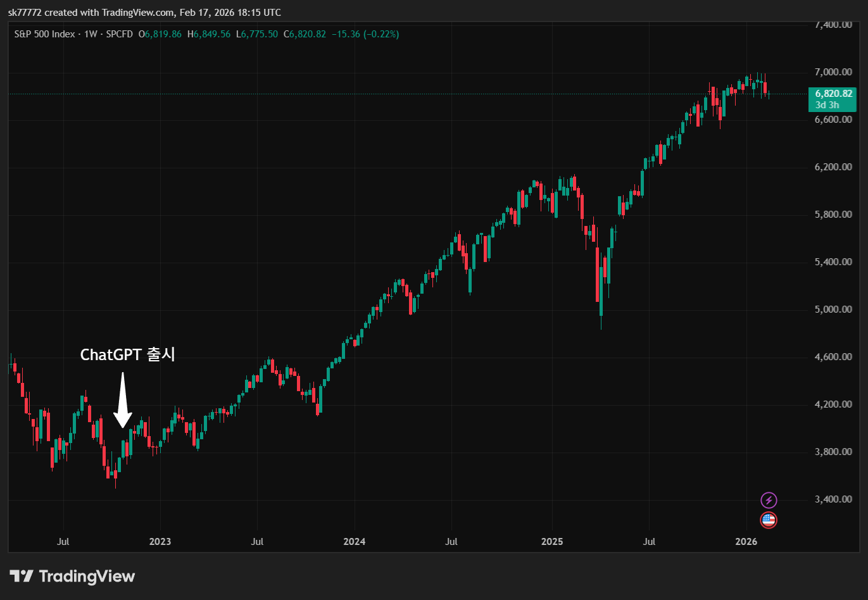Click the −15.36 (−0.22%) change value
Screen dimensions: 868x600
(x=365, y=34)
